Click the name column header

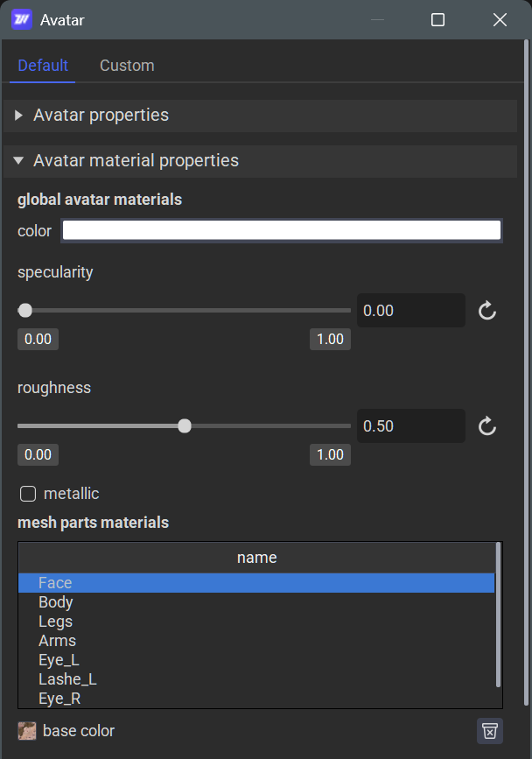coord(256,558)
